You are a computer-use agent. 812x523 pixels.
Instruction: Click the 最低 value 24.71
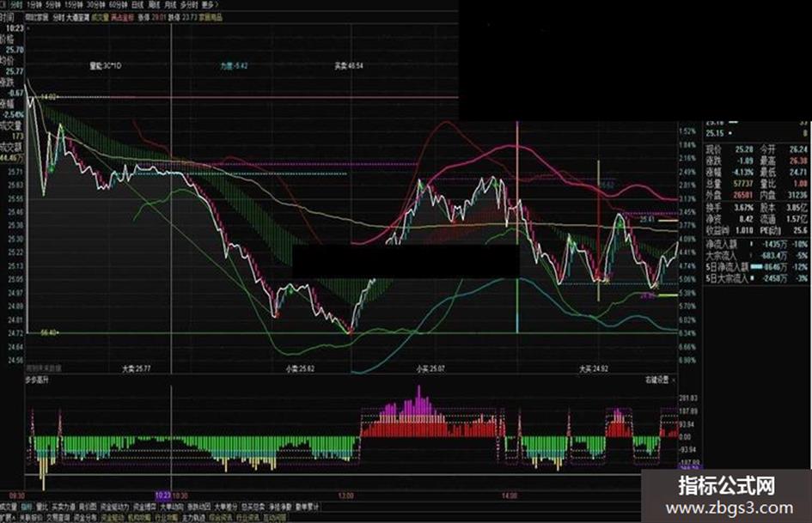pos(798,172)
